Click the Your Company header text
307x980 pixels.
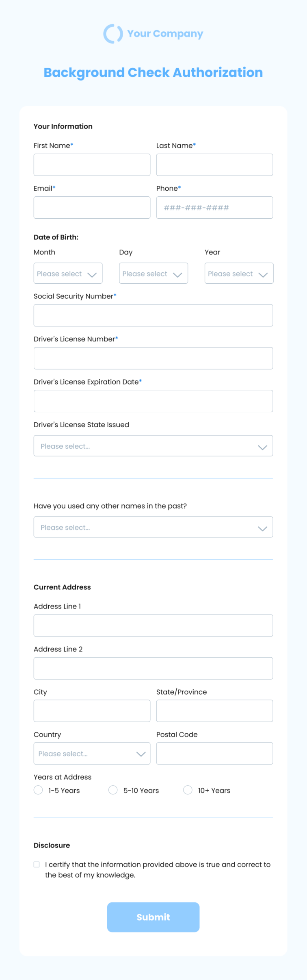tap(165, 34)
